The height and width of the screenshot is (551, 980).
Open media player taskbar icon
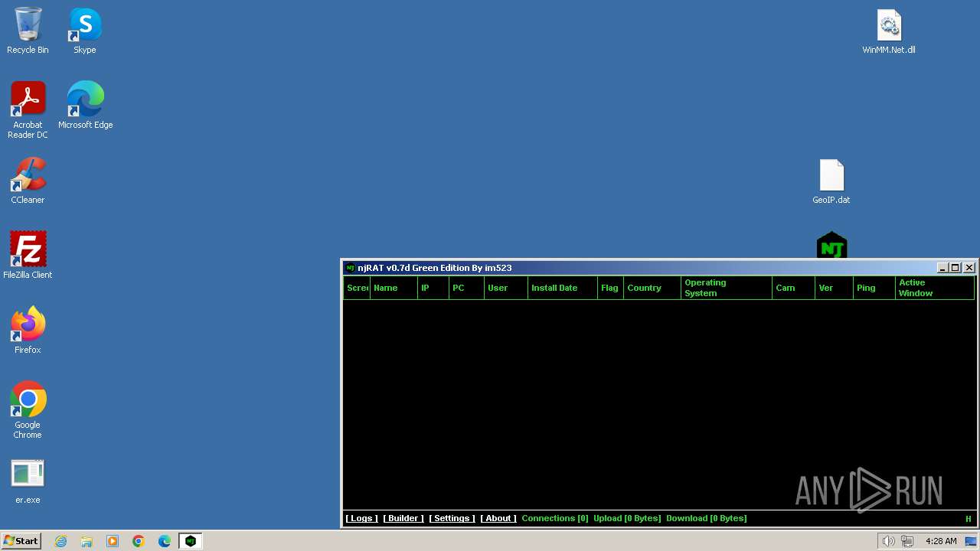click(x=113, y=541)
